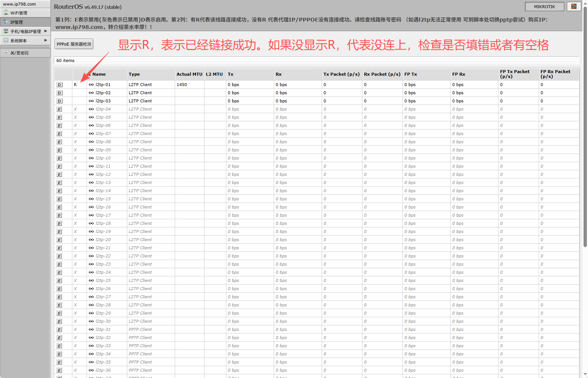The height and width of the screenshot is (378, 588).
Task: Sort by Tx Packet (p/s) column header
Action: pyautogui.click(x=342, y=74)
